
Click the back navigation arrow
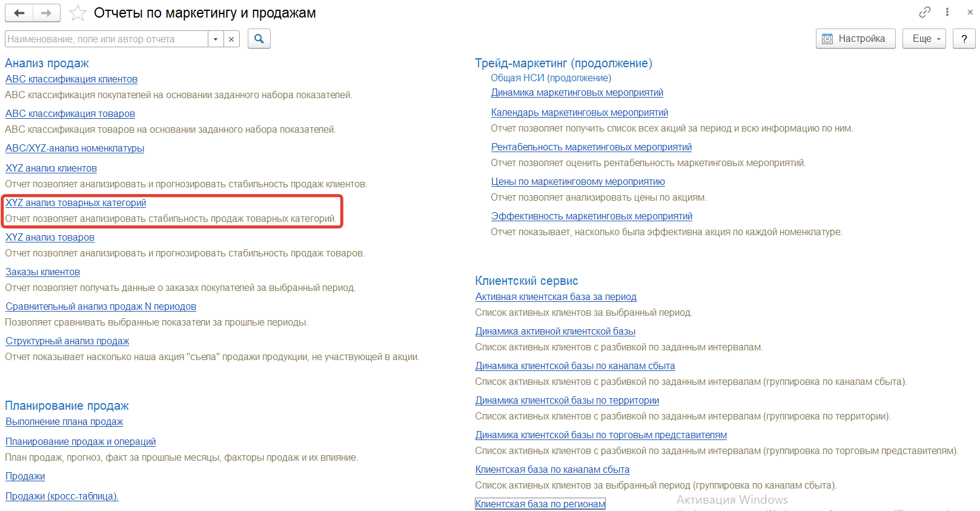coord(19,13)
